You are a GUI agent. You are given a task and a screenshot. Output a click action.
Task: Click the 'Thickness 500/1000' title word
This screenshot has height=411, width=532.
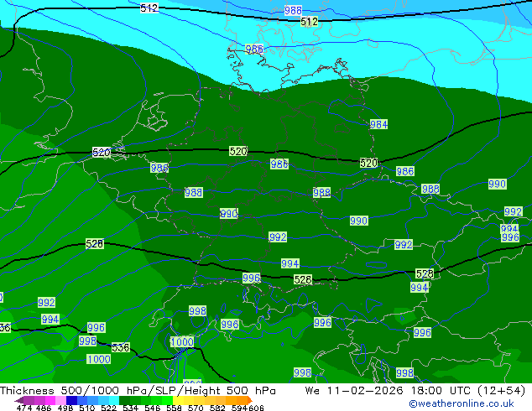tap(60, 391)
